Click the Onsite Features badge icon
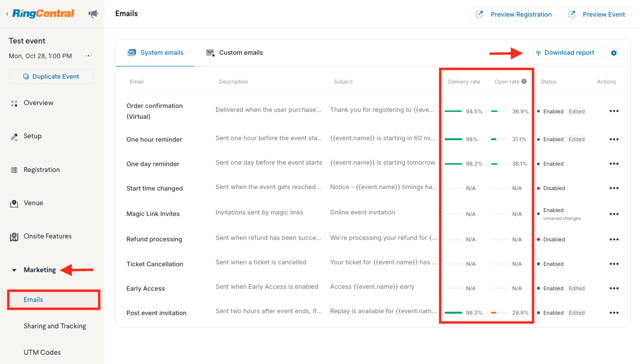The width and height of the screenshot is (640, 364). click(14, 236)
